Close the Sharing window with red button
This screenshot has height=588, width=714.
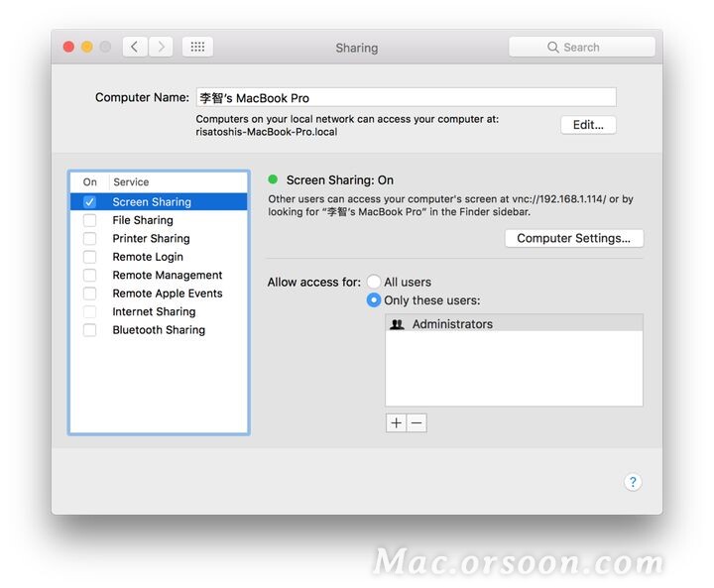pyautogui.click(x=68, y=47)
